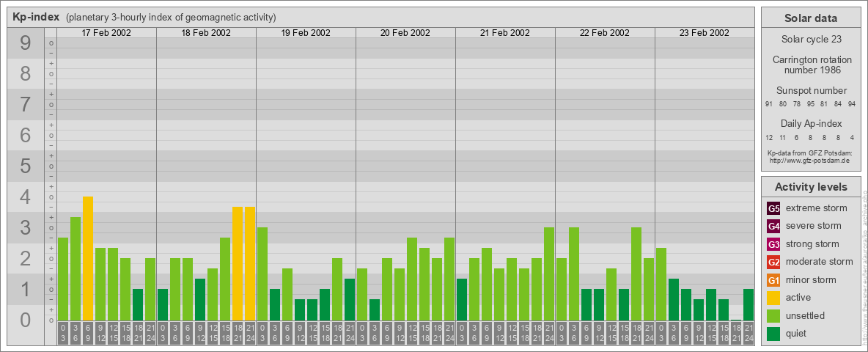Click the 3-6 bar on 22 Feb
The image size is (868, 352).
coord(573,274)
